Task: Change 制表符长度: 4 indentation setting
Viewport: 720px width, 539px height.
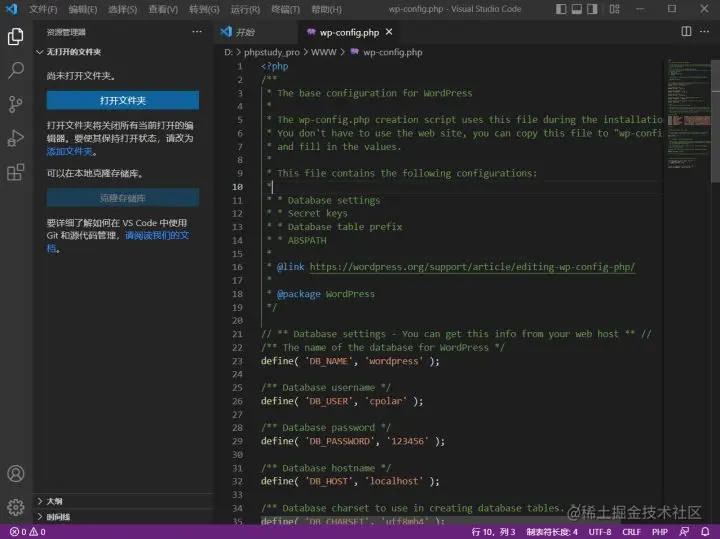Action: (552, 532)
